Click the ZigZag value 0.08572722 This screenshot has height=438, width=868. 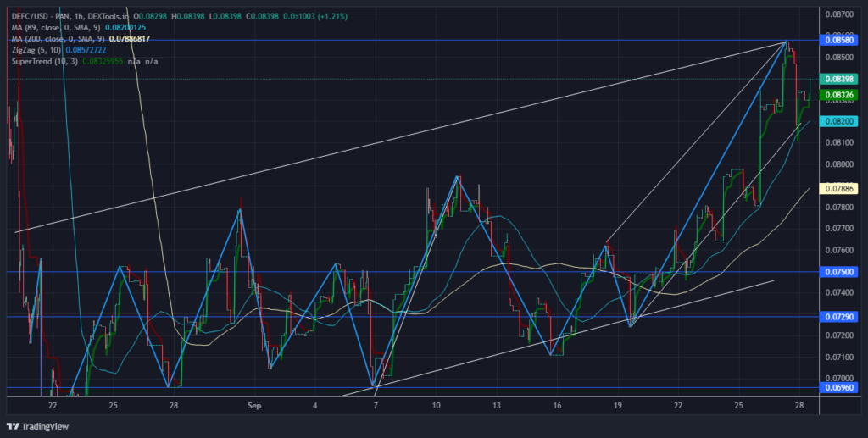click(x=86, y=50)
